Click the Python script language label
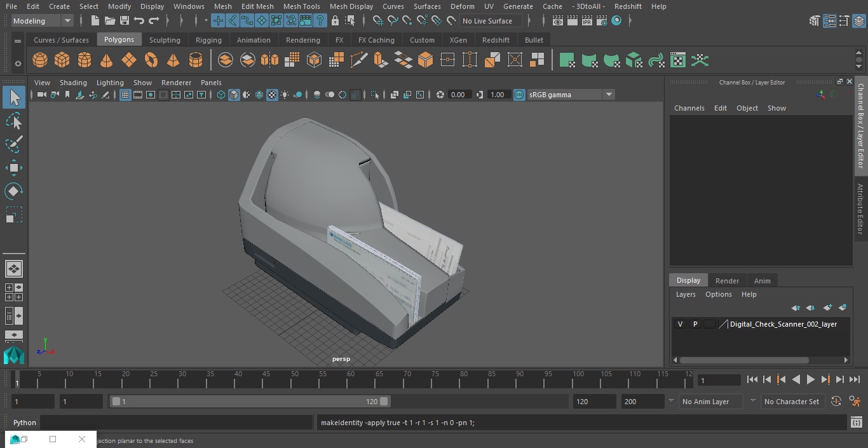The image size is (868, 448). point(25,423)
